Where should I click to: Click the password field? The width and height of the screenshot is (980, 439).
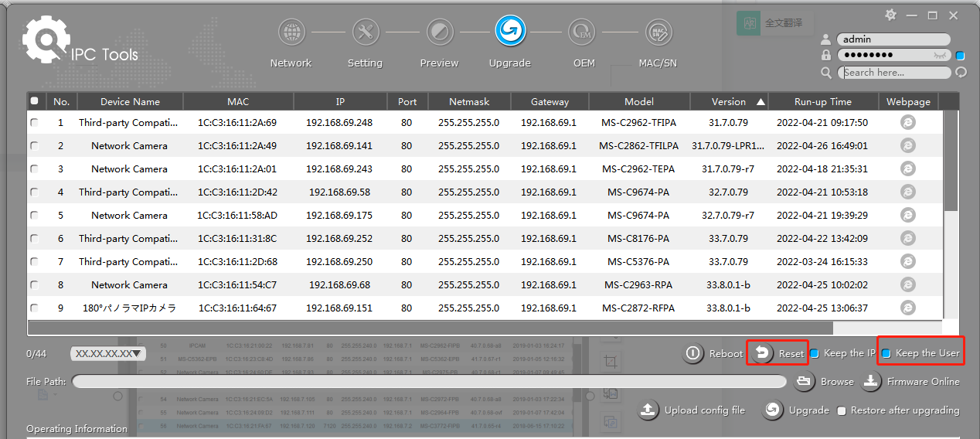894,56
